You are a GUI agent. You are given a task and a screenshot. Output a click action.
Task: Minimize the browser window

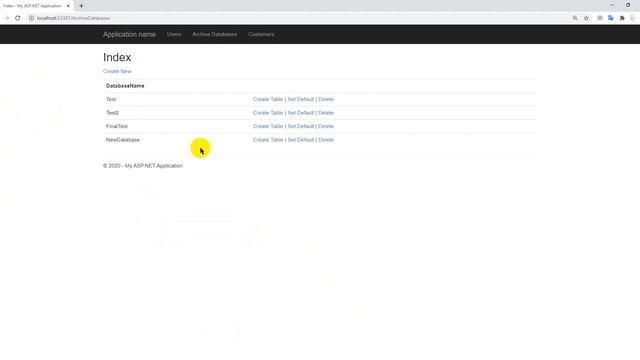pos(612,5)
